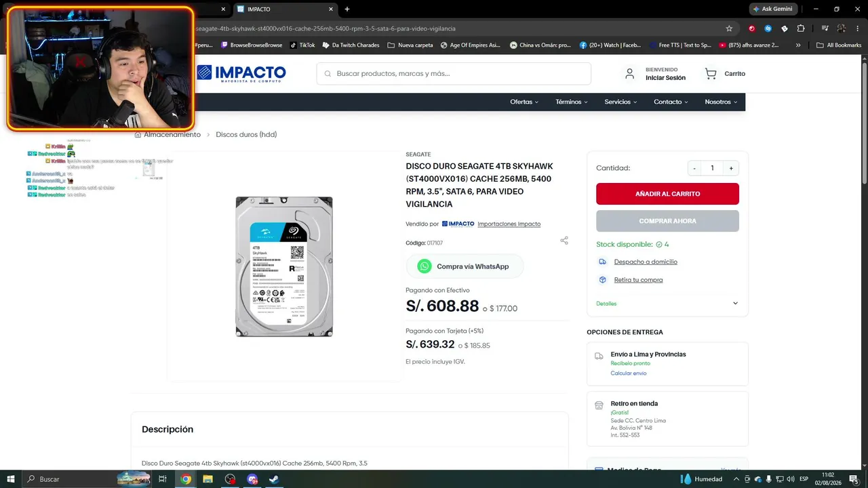Go to Discos duros (hdd) breadcrumb
This screenshot has width=868, height=488.
[x=246, y=134]
